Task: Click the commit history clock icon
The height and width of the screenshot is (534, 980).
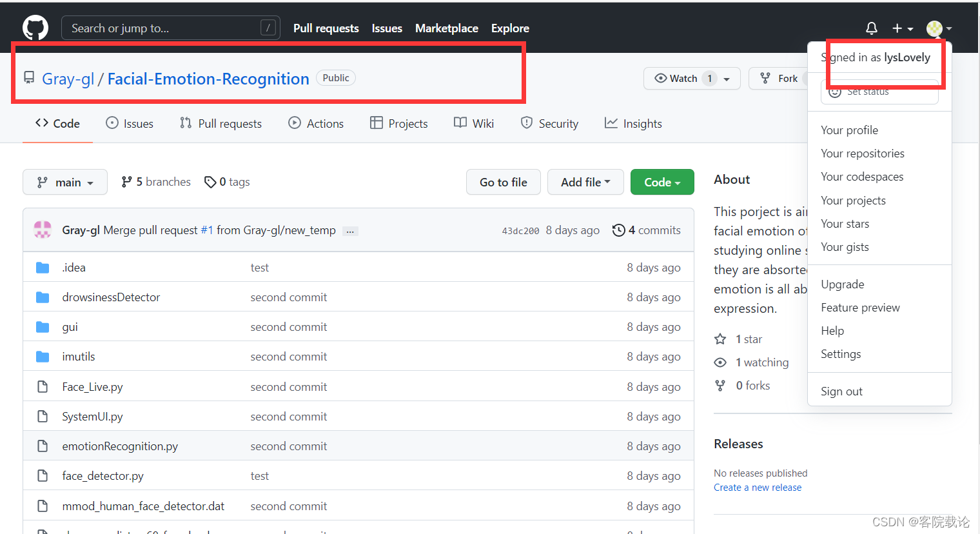Action: 619,230
